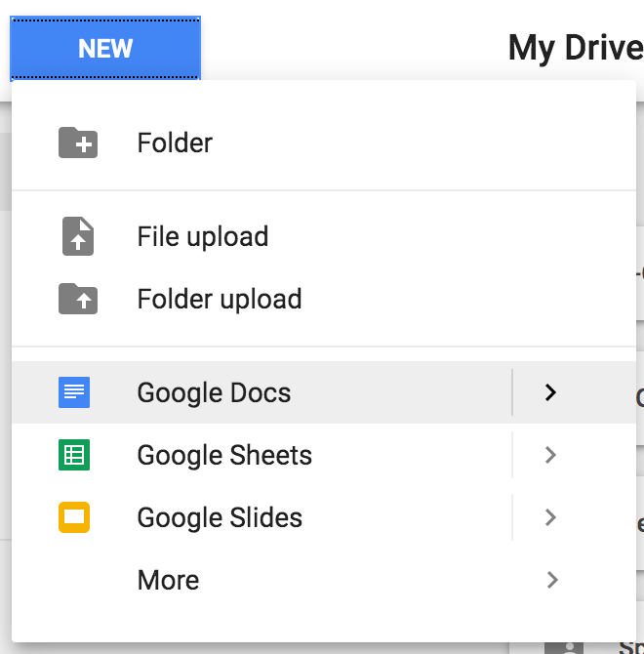This screenshot has width=644, height=654.
Task: Open the More submenu
Action: tap(324, 580)
